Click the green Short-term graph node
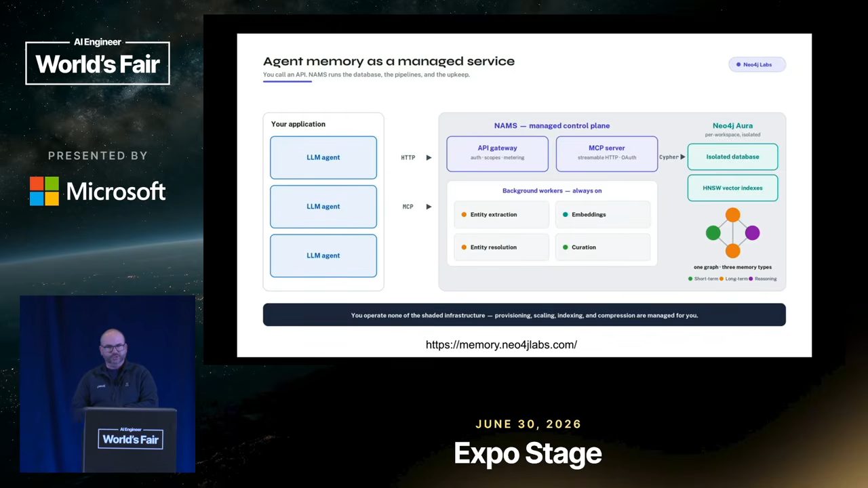The width and height of the screenshot is (868, 488). click(x=713, y=233)
